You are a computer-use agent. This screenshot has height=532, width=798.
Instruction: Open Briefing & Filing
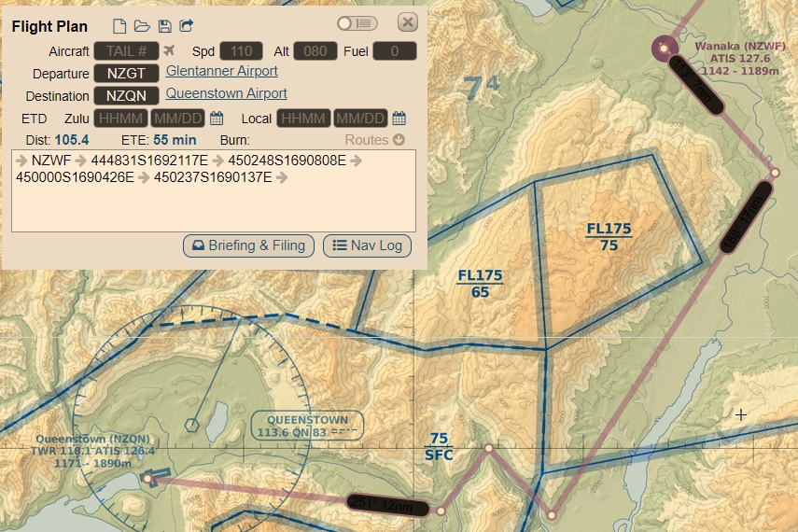249,245
